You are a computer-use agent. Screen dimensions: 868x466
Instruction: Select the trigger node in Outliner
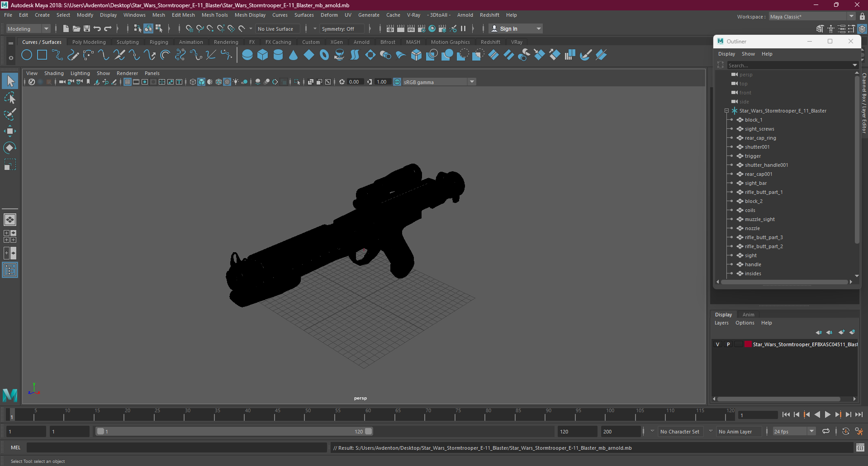[752, 156]
